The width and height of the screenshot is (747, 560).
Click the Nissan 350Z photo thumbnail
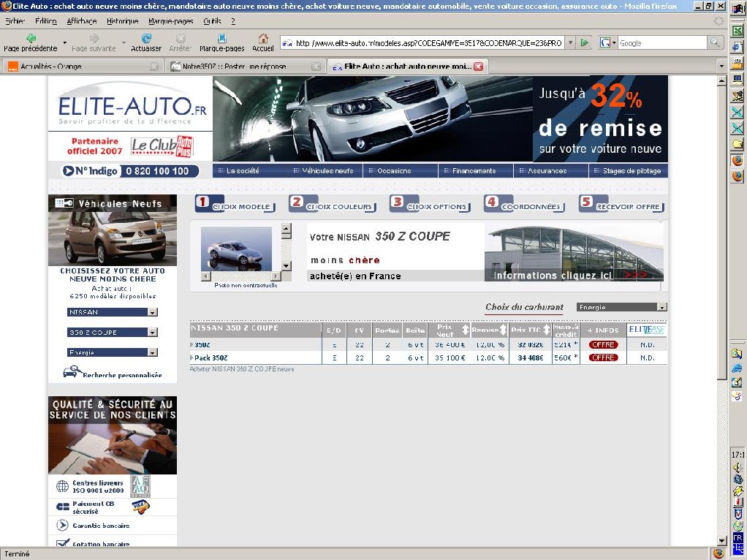[x=236, y=249]
